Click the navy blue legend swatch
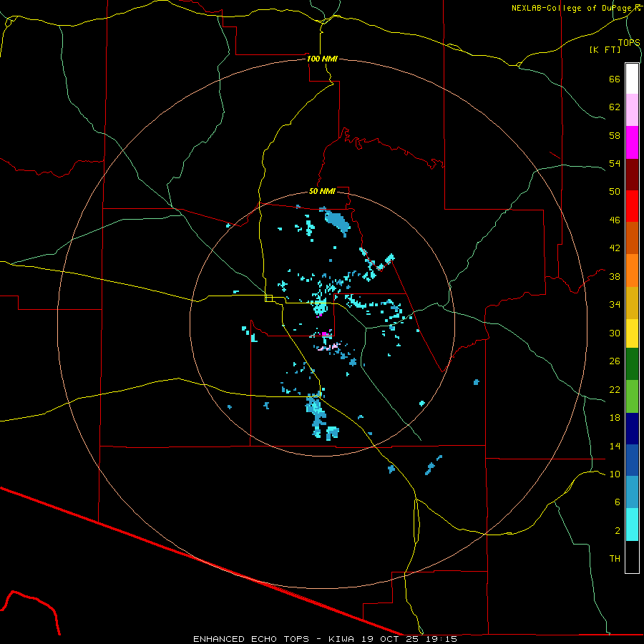 (x=632, y=429)
